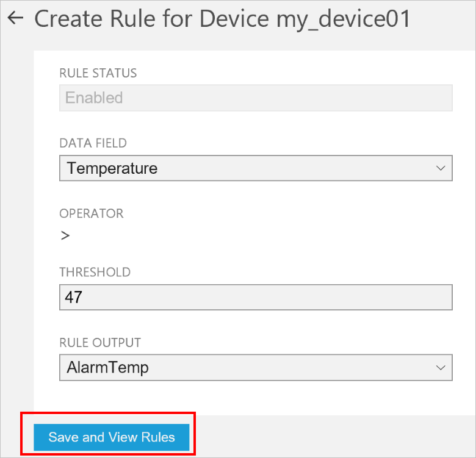The width and height of the screenshot is (476, 458).
Task: Click the disabled Enabled status field
Action: coord(256,98)
